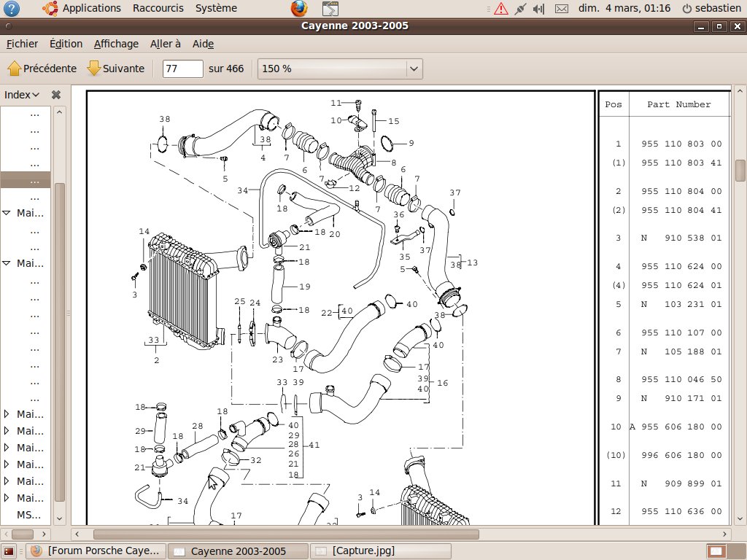This screenshot has width=747, height=560.
Task: Open the Système panel menu
Action: (x=216, y=8)
